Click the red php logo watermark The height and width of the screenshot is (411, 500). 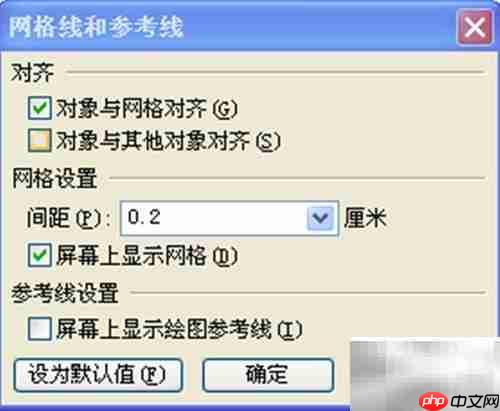pyautogui.click(x=433, y=401)
